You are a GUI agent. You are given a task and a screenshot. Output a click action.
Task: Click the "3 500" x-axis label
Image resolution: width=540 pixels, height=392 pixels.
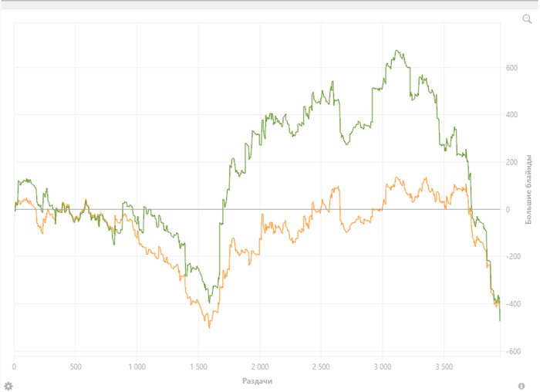[444, 366]
